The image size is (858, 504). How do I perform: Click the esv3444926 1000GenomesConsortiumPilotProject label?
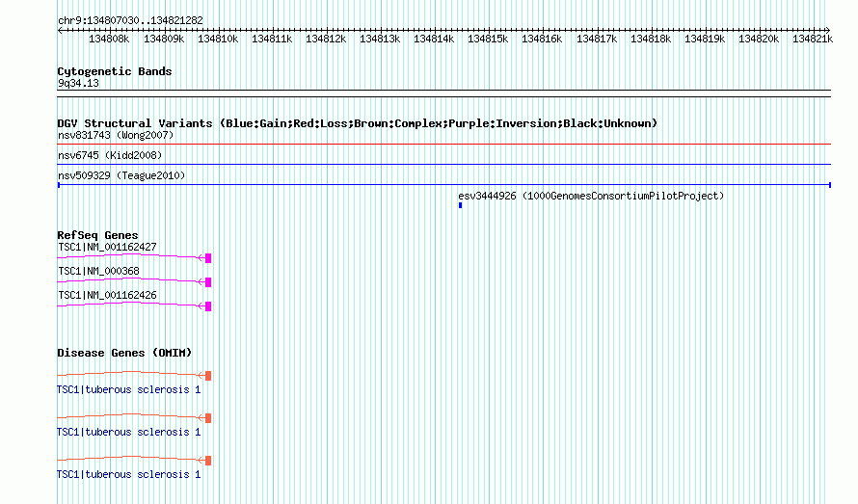point(591,196)
